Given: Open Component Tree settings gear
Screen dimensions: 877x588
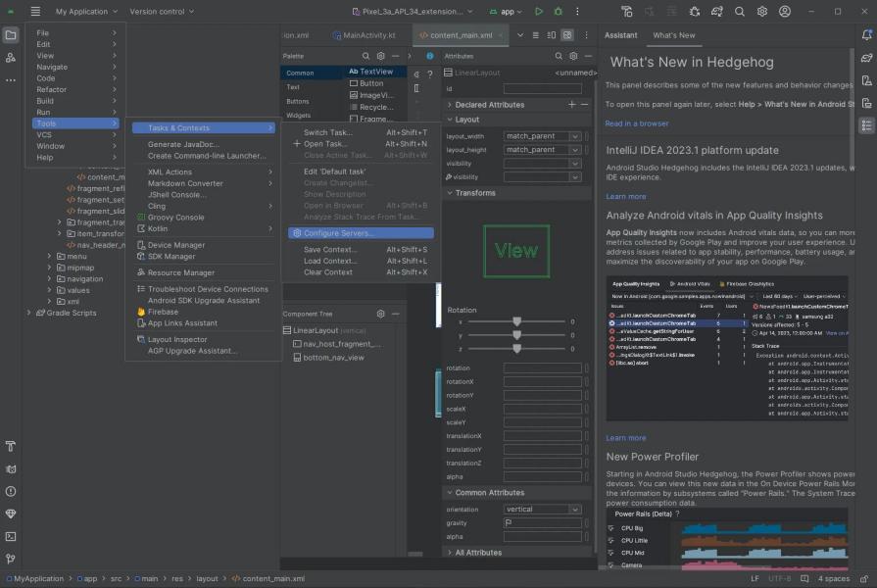Looking at the screenshot, I should click(381, 314).
